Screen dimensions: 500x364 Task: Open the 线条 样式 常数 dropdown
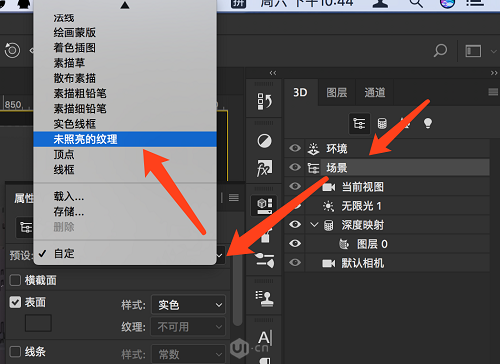(x=188, y=354)
